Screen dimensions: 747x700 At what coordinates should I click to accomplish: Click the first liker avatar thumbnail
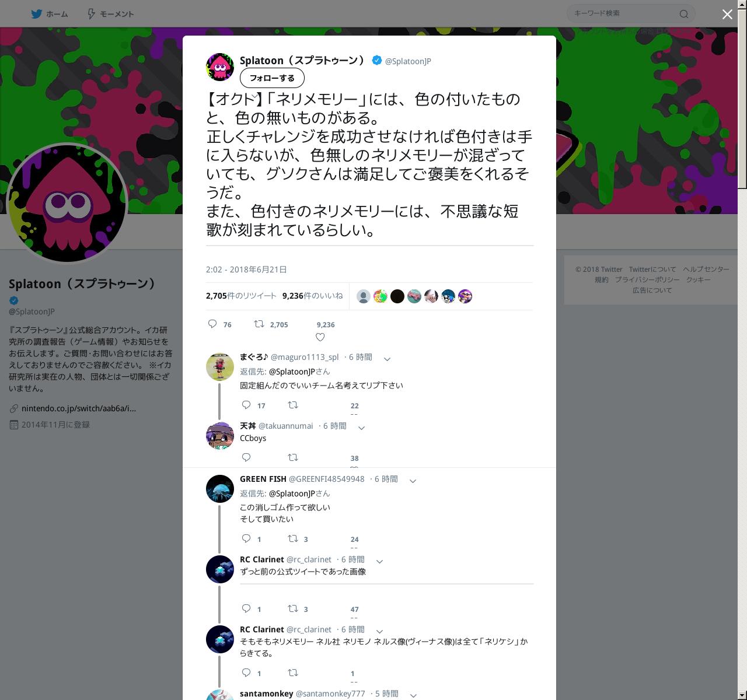[364, 296]
